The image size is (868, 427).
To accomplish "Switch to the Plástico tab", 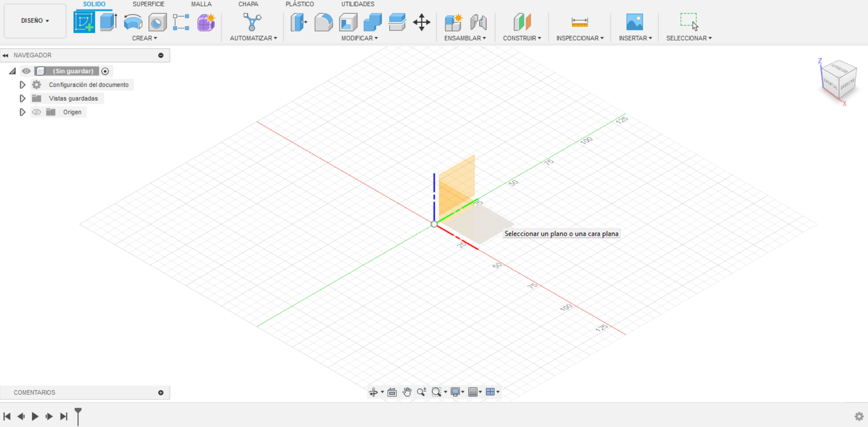I will click(x=299, y=4).
